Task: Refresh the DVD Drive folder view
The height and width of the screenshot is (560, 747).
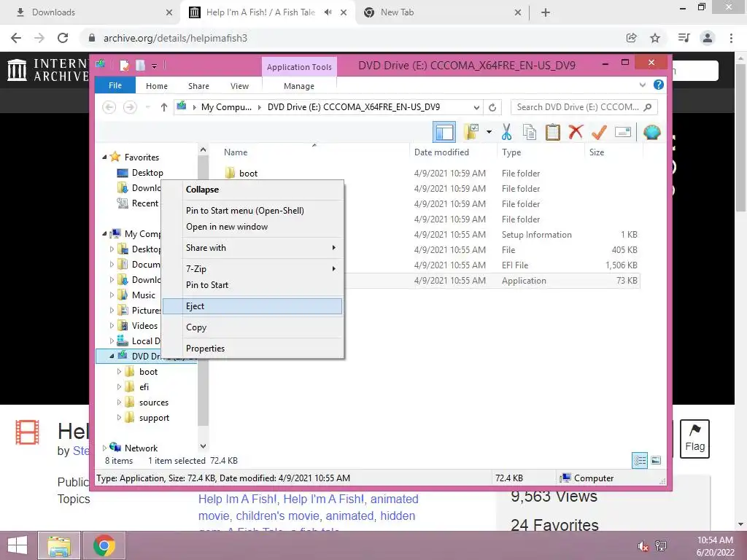Action: click(492, 108)
